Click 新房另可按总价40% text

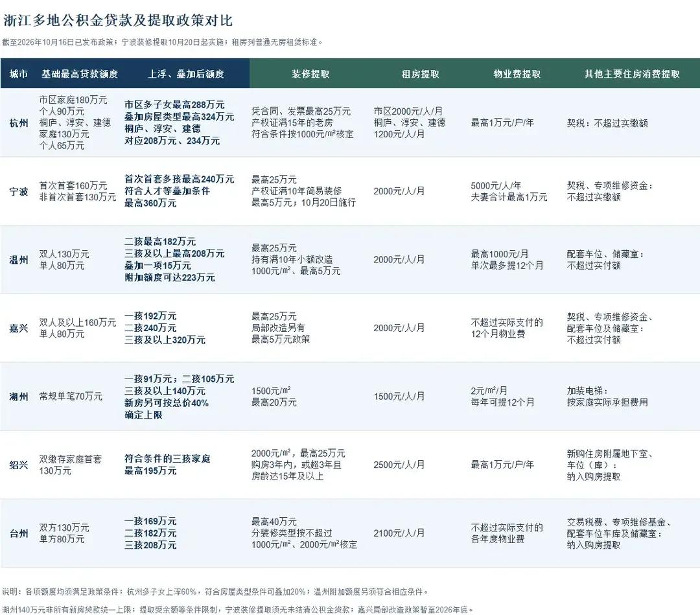167,403
